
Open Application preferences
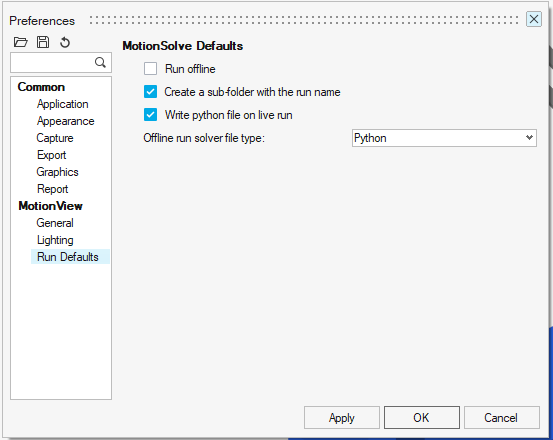pos(63,104)
